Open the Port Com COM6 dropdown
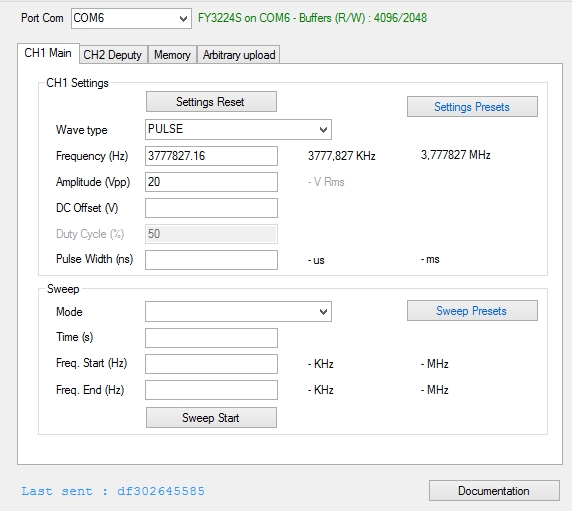 [131, 18]
